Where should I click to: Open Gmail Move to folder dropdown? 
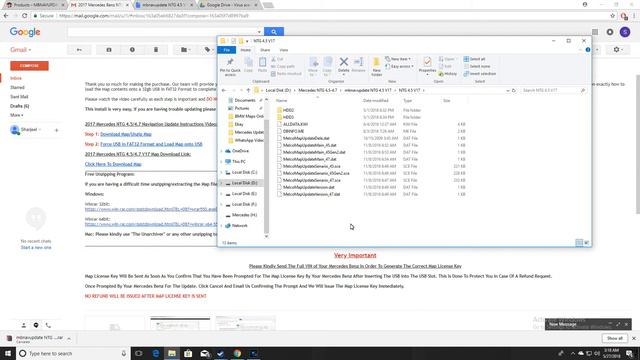point(186,50)
